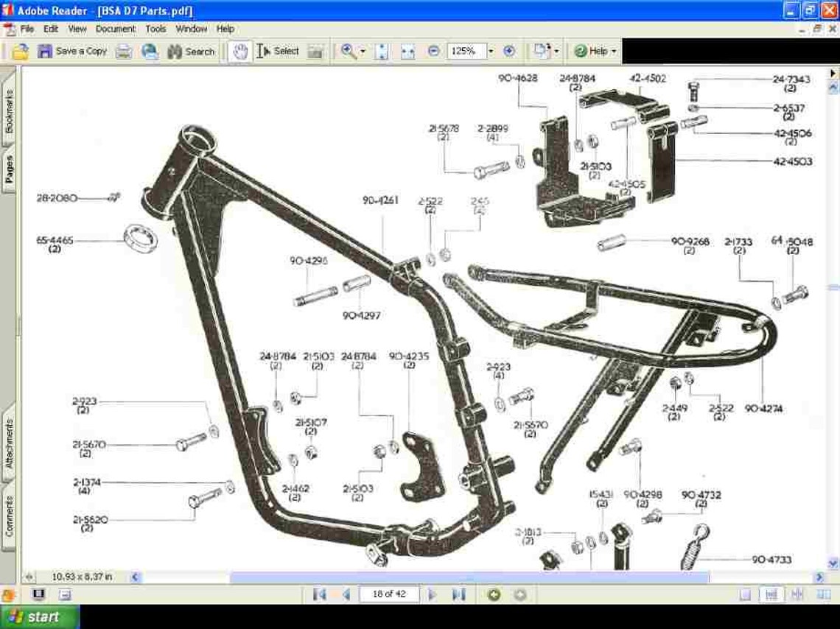The image size is (840, 629).
Task: Print the document using the printer icon
Action: 124,51
